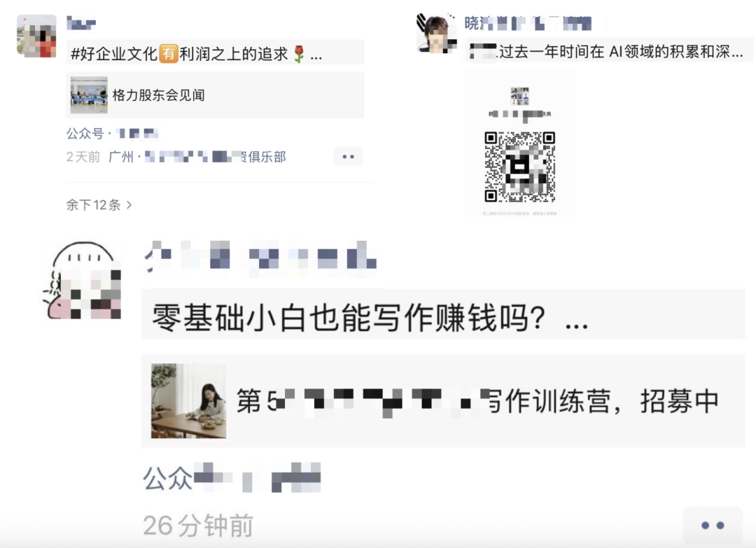
Task: Click the 广州 location tag with 俱乐部
Action: (197, 157)
